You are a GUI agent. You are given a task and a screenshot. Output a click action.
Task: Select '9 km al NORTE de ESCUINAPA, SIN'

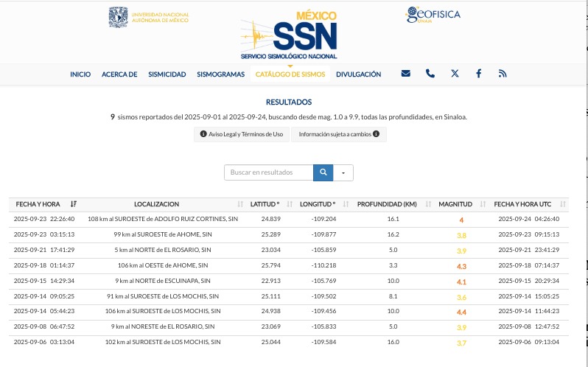pos(163,281)
